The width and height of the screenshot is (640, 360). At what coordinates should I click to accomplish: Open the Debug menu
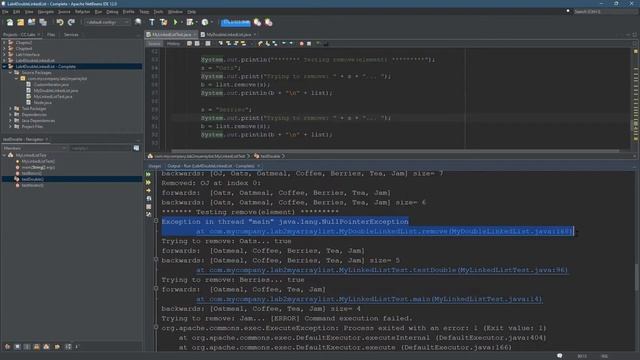pyautogui.click(x=112, y=12)
